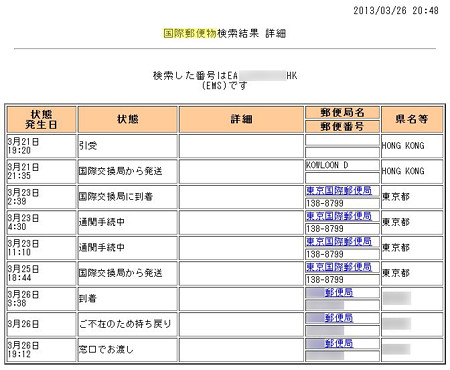Select HONG KONG in the KOWLOON D row
This screenshot has width=450, height=370.
[412, 171]
